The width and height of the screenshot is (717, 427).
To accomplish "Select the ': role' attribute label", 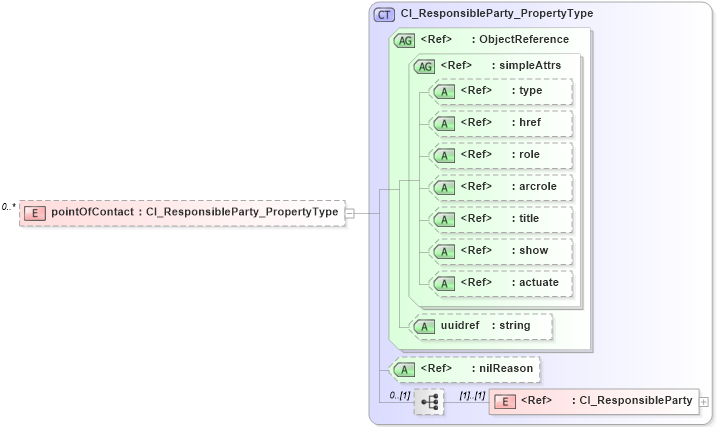I will click(526, 155).
